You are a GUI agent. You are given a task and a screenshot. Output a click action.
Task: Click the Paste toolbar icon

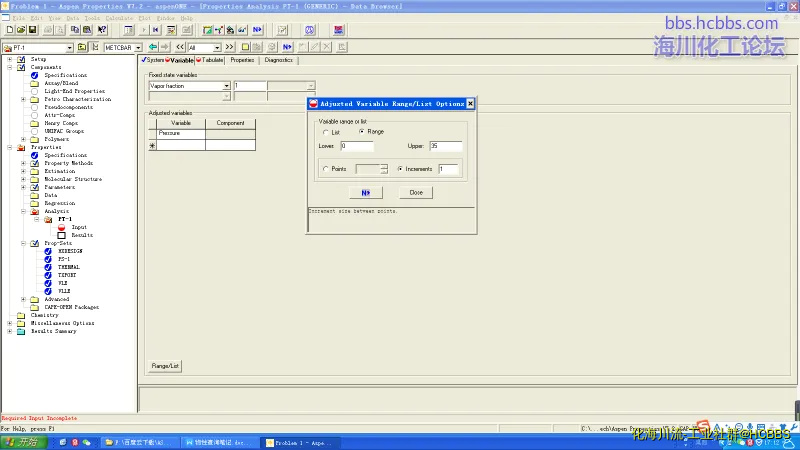click(x=87, y=30)
